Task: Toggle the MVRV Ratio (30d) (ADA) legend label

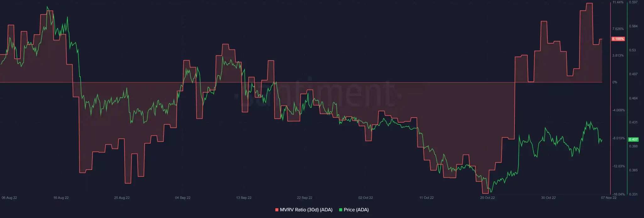Action: pos(306,210)
